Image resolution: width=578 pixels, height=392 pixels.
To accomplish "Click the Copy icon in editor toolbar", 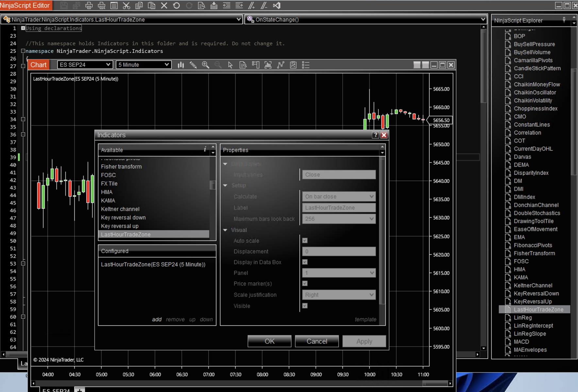I will (x=139, y=6).
